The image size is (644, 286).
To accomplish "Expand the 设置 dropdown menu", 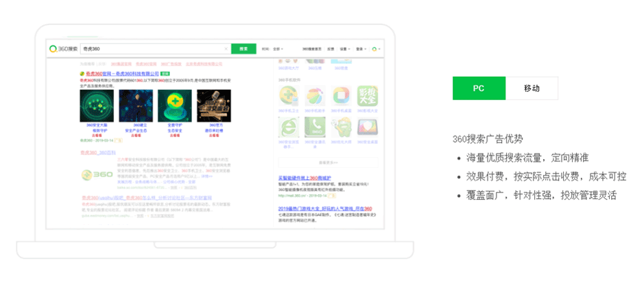I will click(345, 49).
